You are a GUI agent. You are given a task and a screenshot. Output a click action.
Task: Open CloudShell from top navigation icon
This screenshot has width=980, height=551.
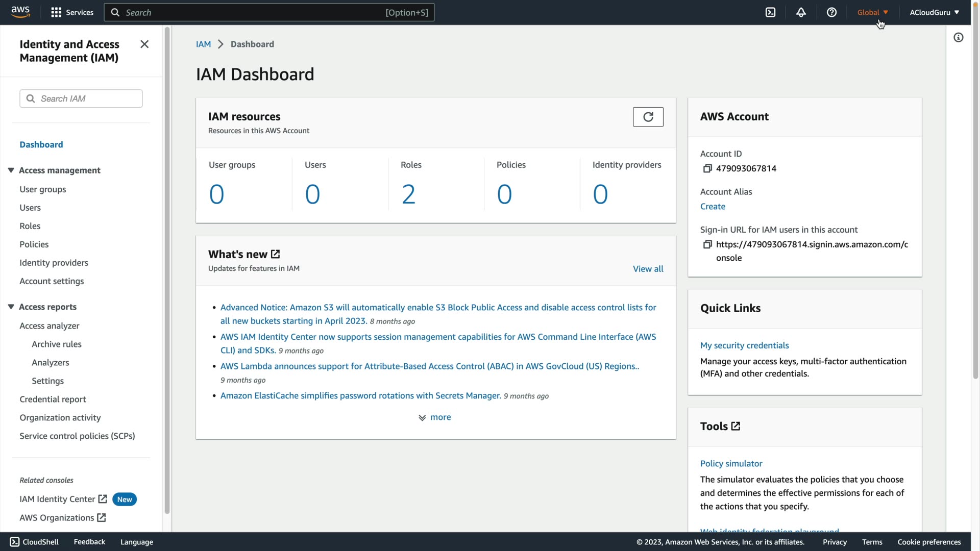click(x=770, y=12)
